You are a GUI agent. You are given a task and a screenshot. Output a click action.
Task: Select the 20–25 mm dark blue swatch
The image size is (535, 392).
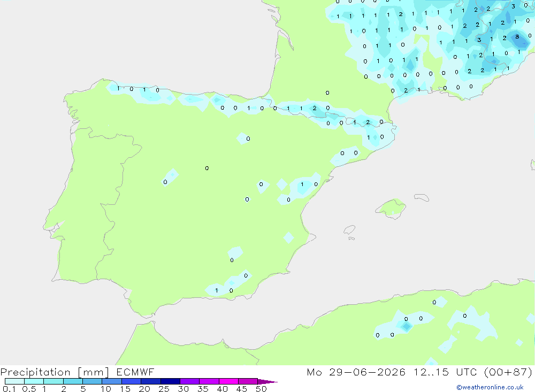151,381
